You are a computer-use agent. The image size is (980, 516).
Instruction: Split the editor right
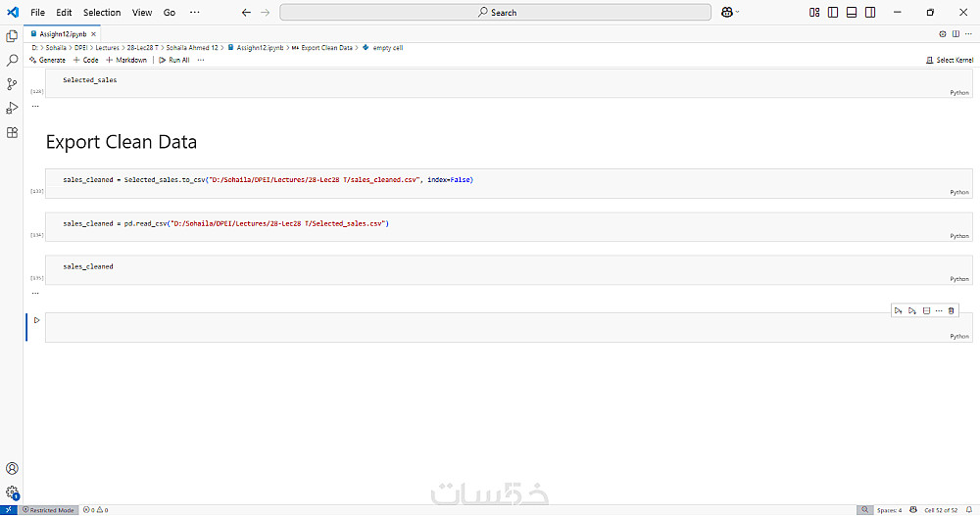pos(955,33)
